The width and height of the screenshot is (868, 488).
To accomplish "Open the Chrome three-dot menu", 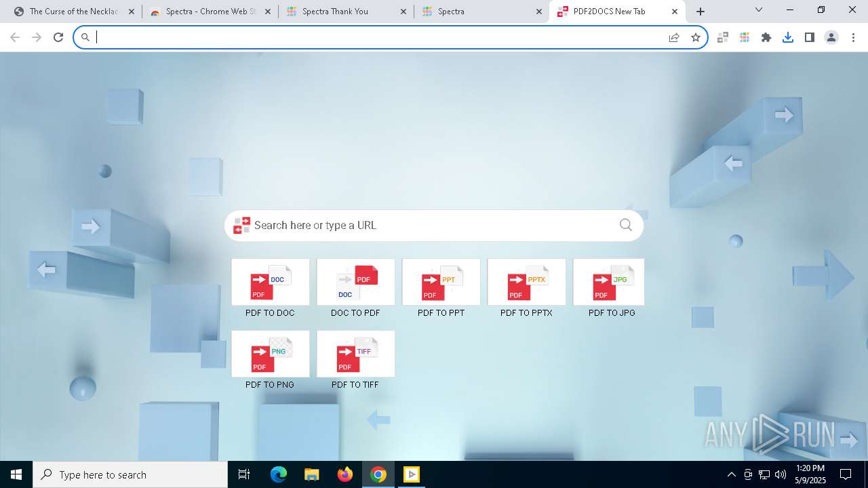I will click(x=853, y=37).
